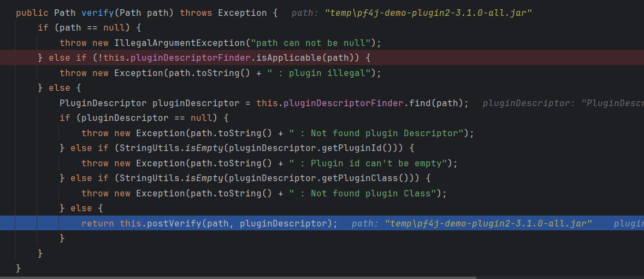Click the throws Exception clause in the signature
644x279 pixels.
(223, 13)
